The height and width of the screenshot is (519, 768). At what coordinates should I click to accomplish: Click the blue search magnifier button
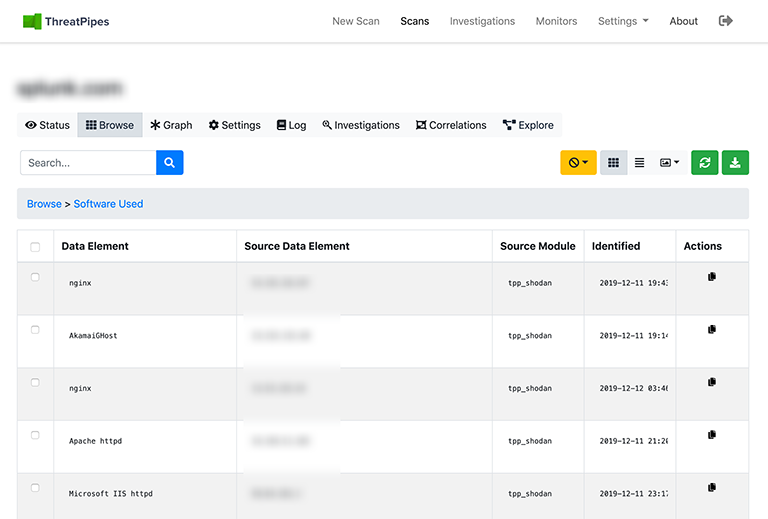(170, 163)
